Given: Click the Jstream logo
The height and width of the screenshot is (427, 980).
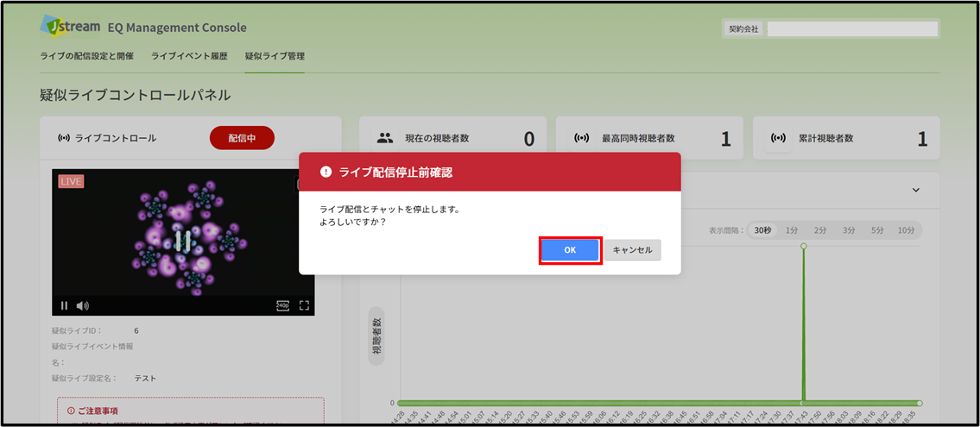Looking at the screenshot, I should click(70, 26).
